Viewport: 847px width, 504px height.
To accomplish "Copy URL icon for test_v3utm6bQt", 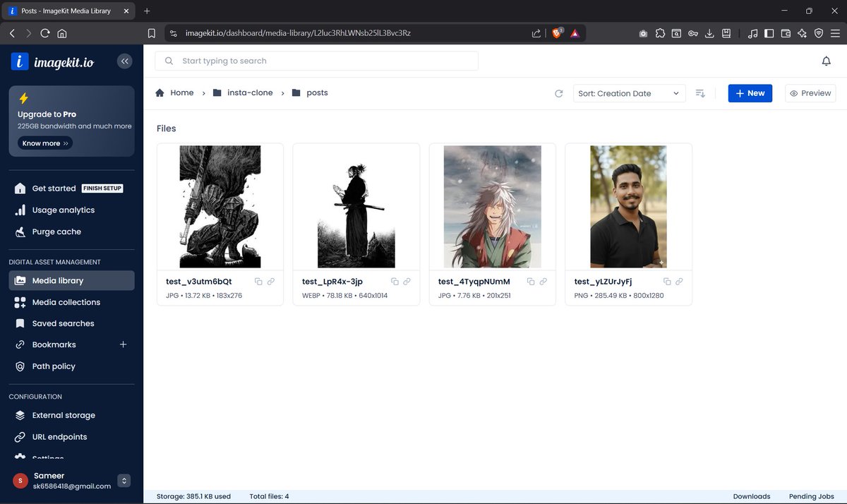I will pyautogui.click(x=258, y=282).
